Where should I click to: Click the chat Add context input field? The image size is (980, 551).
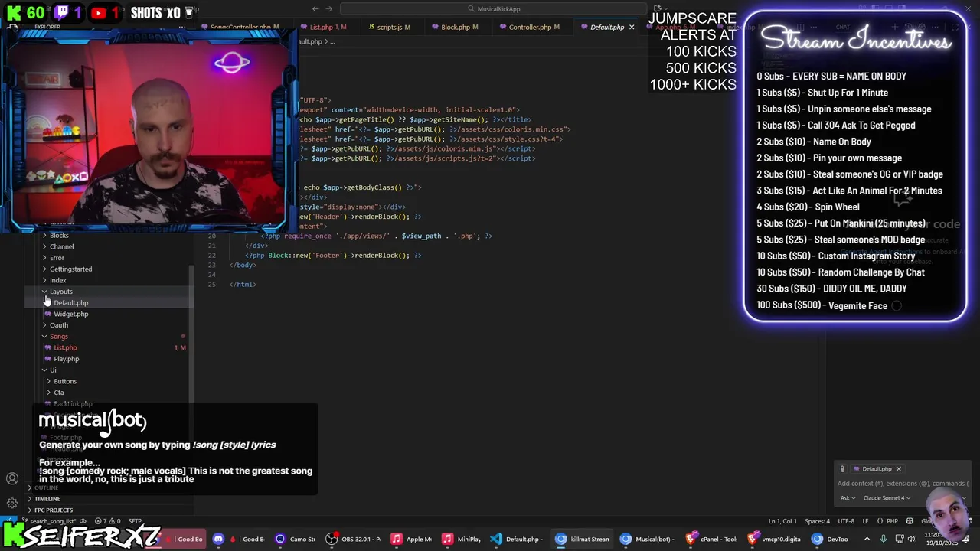click(902, 484)
